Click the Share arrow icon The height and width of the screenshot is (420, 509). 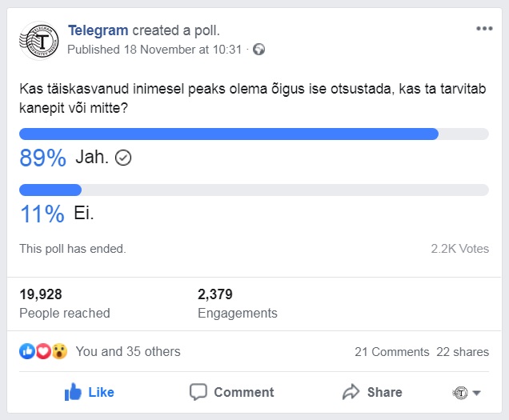(351, 392)
